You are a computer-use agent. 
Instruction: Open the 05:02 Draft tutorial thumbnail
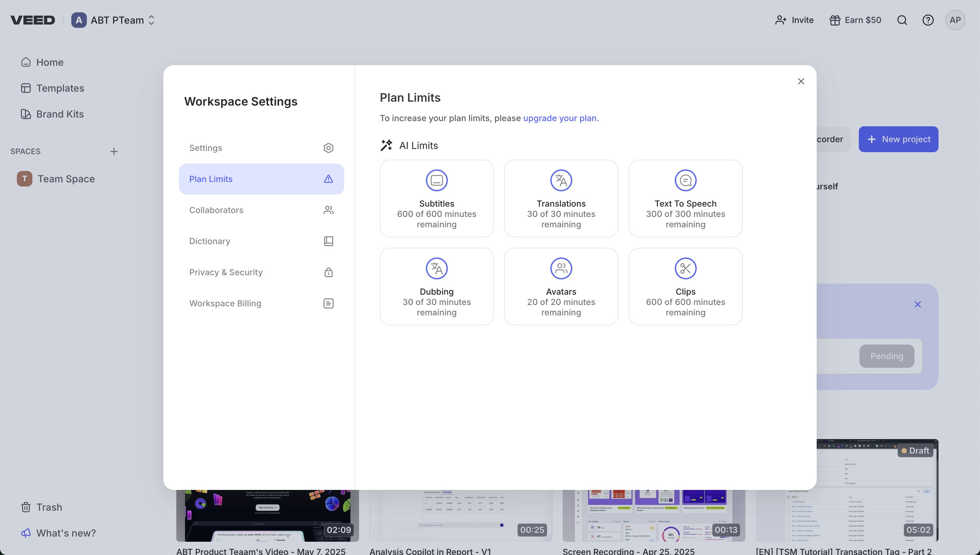(x=877, y=491)
